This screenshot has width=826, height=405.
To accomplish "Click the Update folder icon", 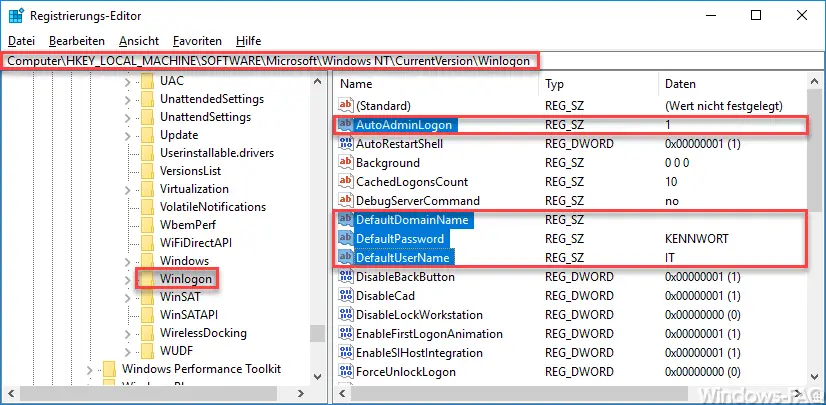I will (x=148, y=135).
